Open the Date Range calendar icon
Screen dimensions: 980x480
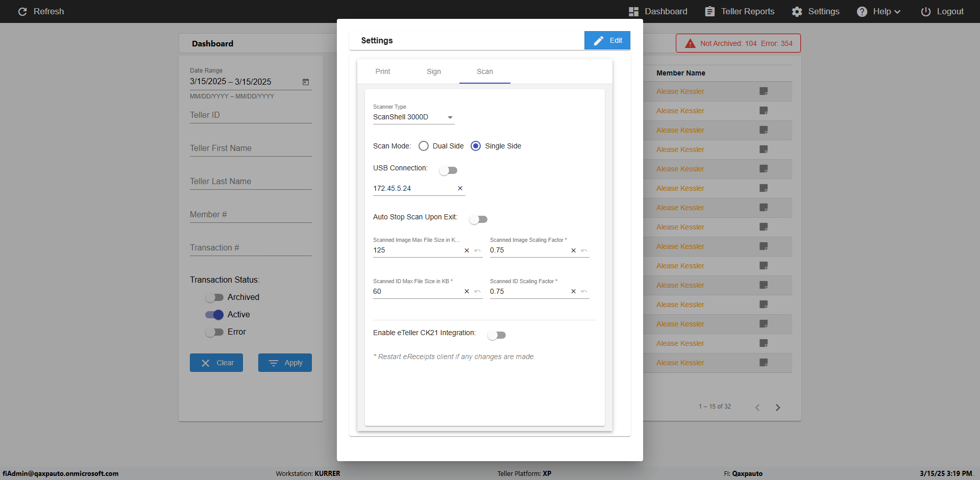306,82
